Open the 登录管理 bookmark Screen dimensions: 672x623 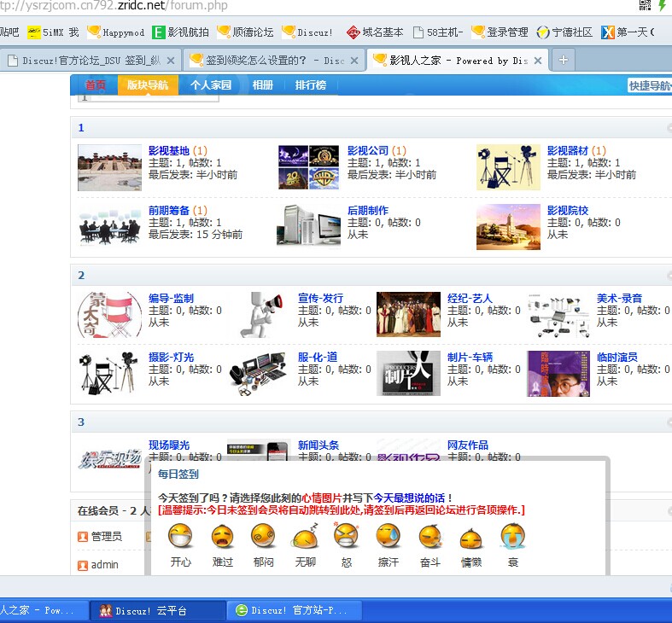[500, 32]
